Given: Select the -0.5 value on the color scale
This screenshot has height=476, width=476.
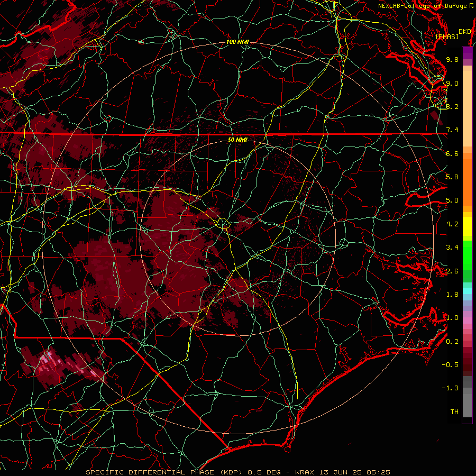Looking at the screenshot, I should coord(450,365).
